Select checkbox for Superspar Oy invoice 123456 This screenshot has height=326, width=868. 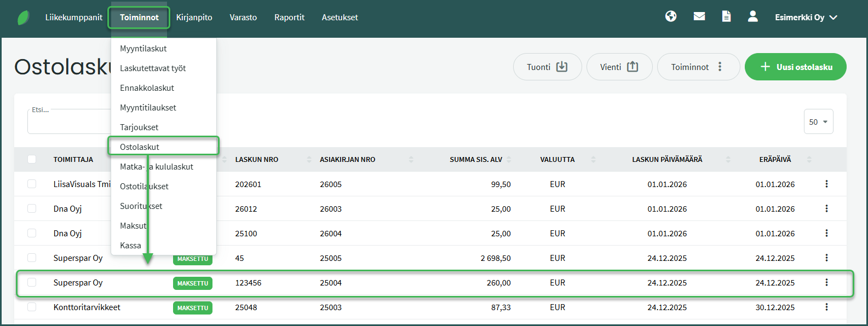[32, 283]
